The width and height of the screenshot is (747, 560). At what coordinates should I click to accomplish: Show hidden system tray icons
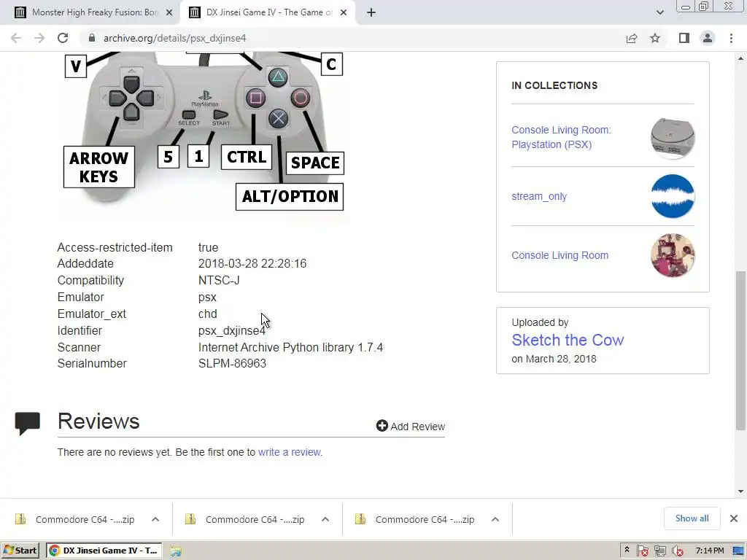(x=627, y=550)
